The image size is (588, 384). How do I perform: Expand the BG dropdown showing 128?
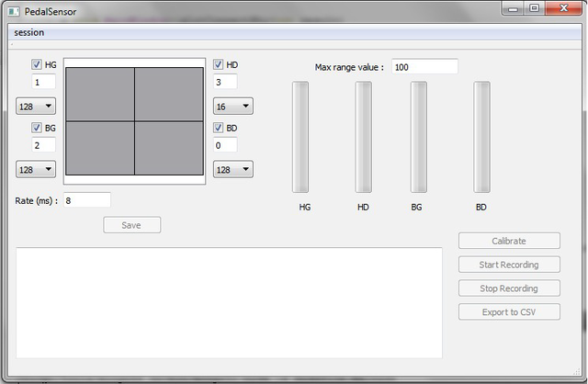(36, 169)
